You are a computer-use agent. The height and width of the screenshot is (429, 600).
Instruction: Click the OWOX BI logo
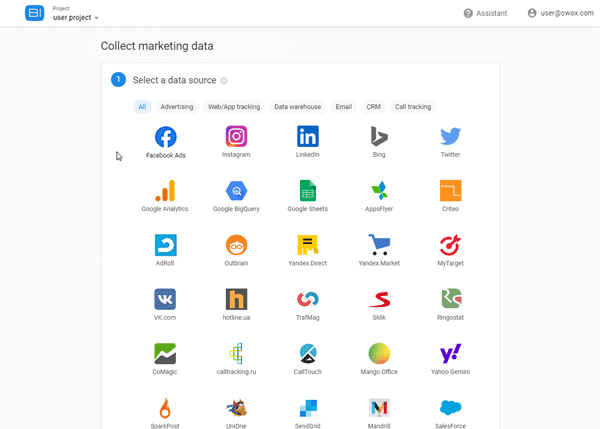[x=34, y=13]
